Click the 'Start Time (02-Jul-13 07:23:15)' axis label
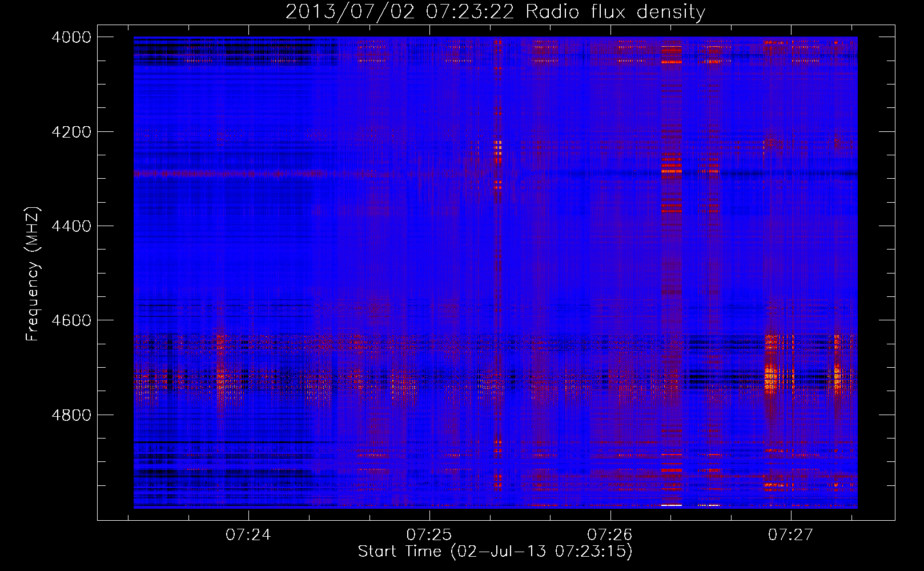924x571 pixels. click(x=495, y=552)
